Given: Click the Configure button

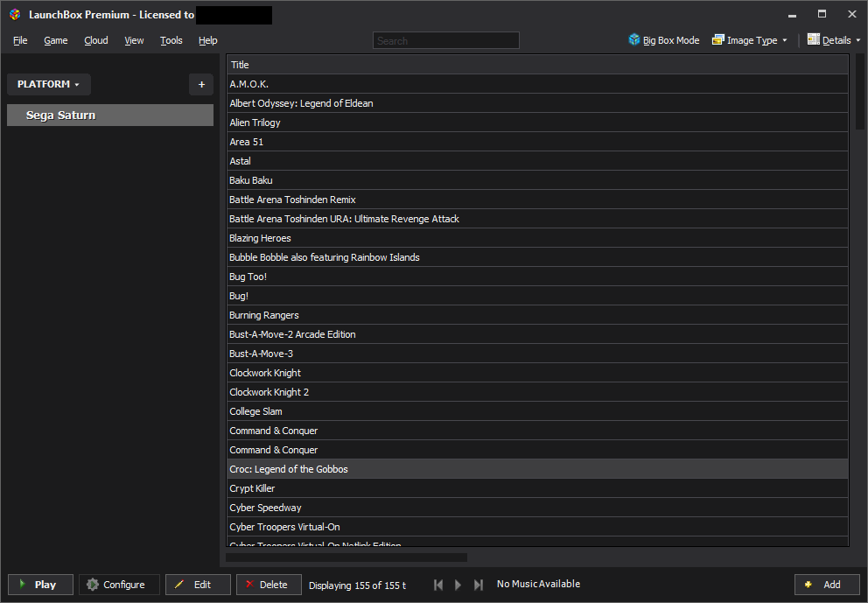Looking at the screenshot, I should [x=119, y=585].
